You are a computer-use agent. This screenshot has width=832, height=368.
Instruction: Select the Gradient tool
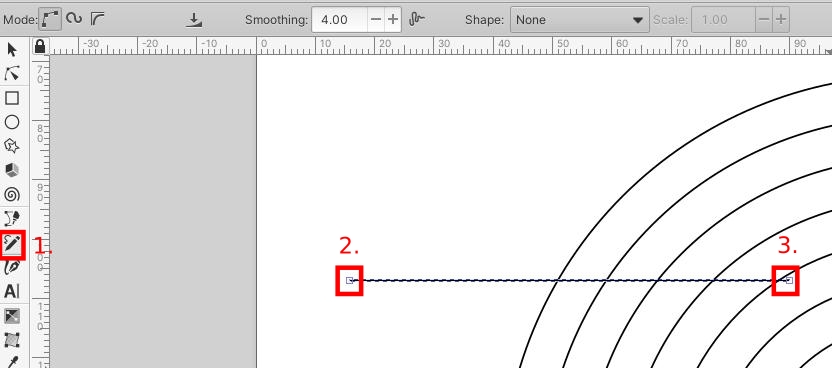[12, 317]
